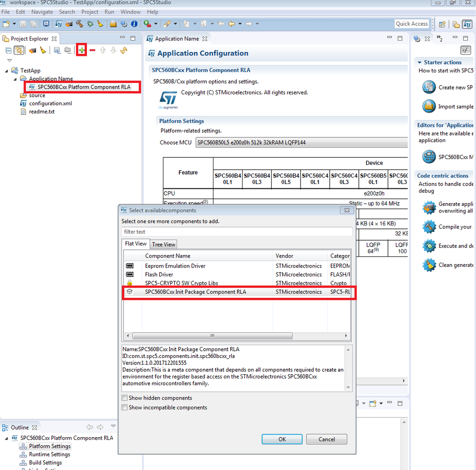The image size is (476, 470).
Task: Toggle Link with Editor in Project Explorer
Action: [x=19, y=50]
